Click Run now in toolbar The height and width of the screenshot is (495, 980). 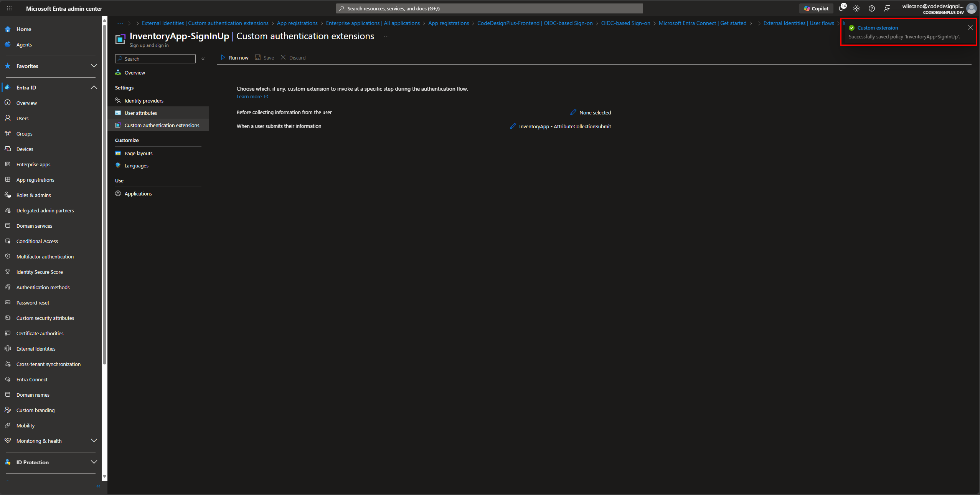pos(234,58)
